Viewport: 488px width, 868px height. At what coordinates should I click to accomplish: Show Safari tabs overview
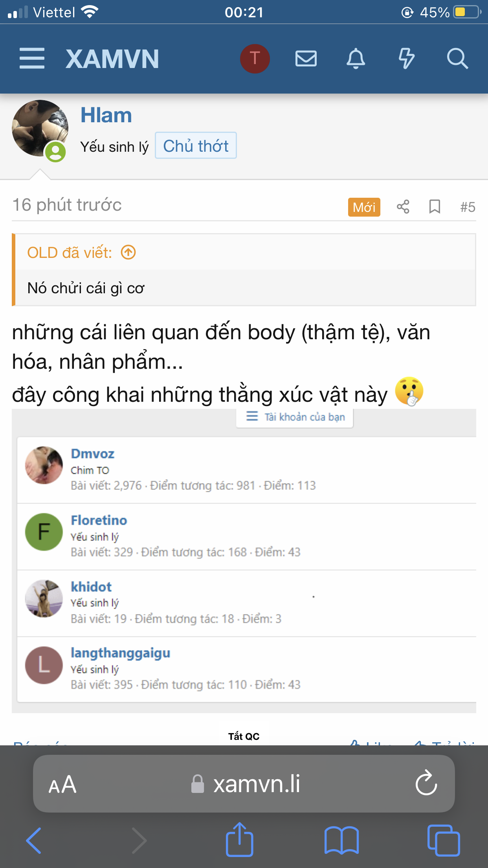[443, 840]
